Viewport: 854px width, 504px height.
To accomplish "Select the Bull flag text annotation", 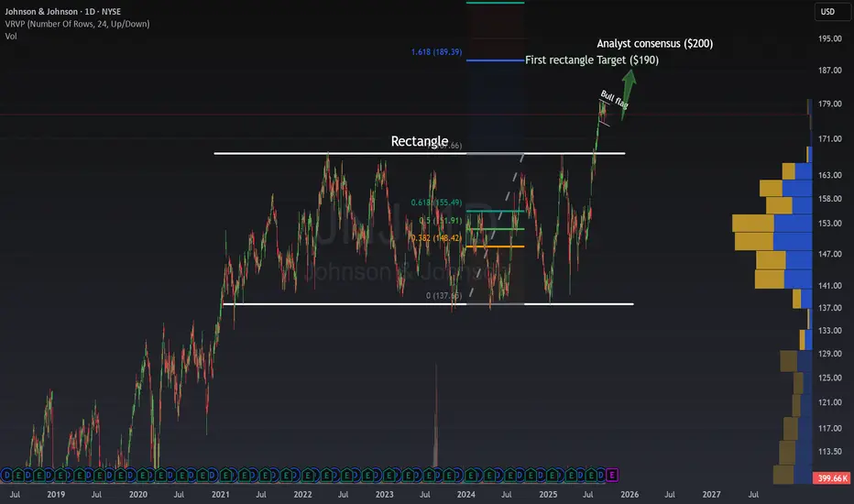I will (x=614, y=99).
